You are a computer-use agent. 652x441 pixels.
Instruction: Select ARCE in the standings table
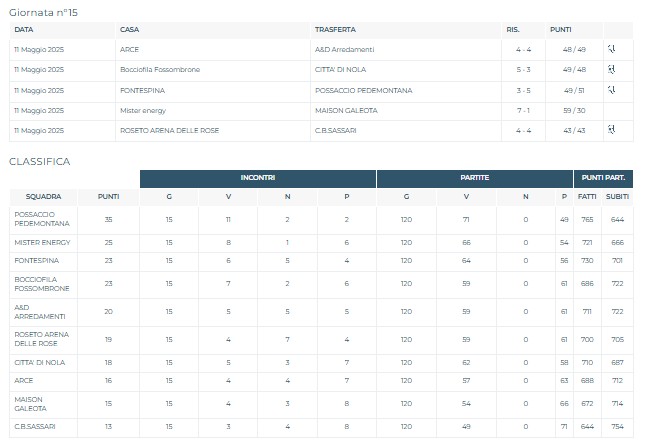tap(24, 380)
